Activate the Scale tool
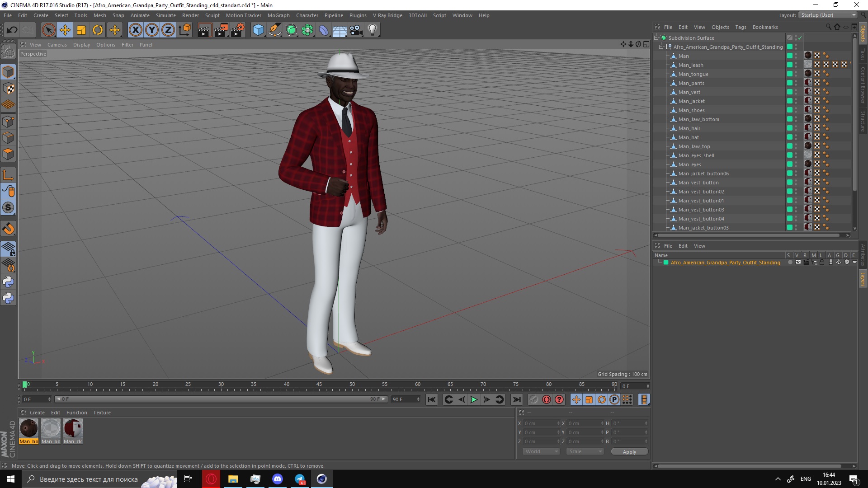This screenshot has height=488, width=868. coord(81,30)
